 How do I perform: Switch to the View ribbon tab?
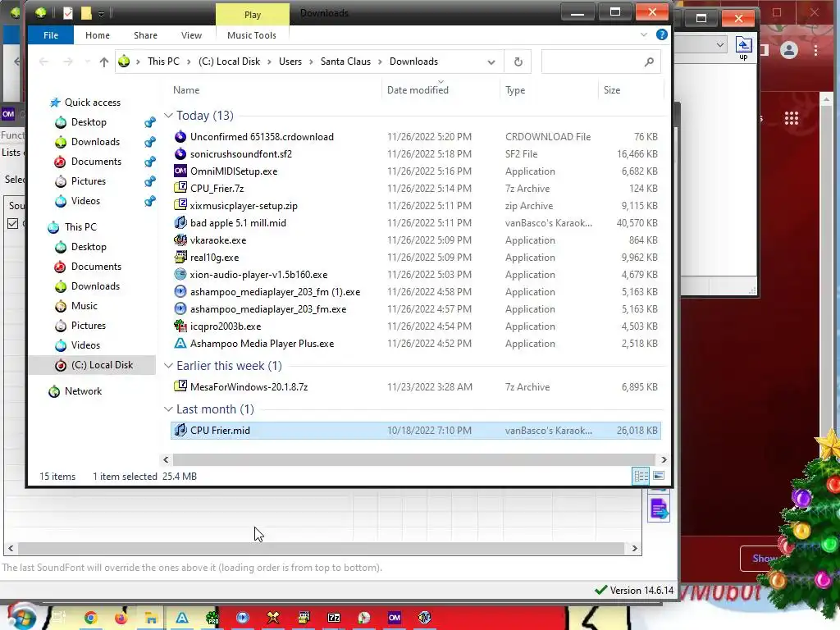coord(191,35)
